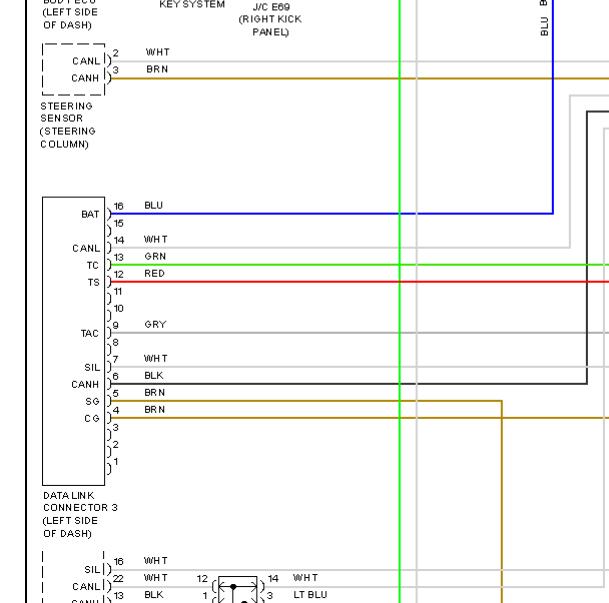
Task: Click the LT BLU wire label
Action: (310, 594)
